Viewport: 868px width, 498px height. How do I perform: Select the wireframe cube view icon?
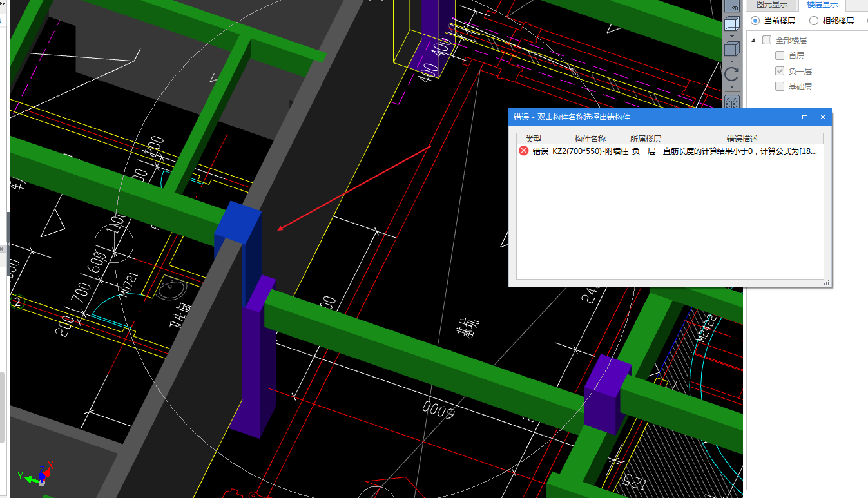pos(732,24)
